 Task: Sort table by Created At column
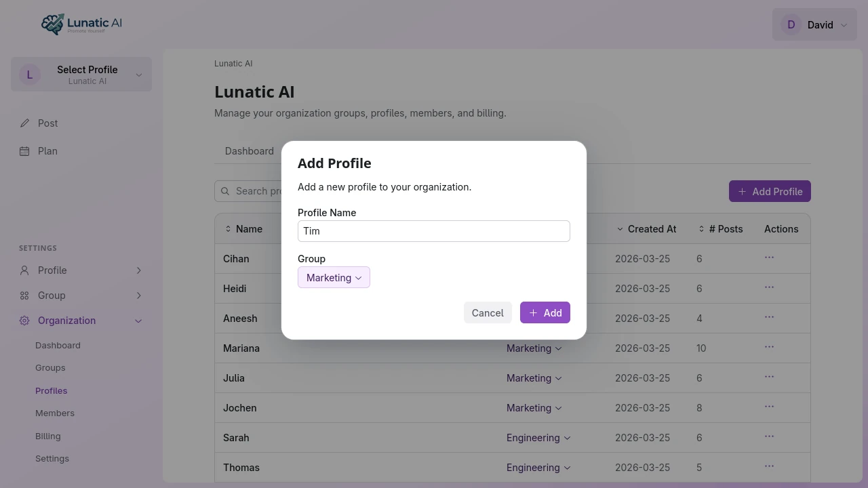coord(646,229)
